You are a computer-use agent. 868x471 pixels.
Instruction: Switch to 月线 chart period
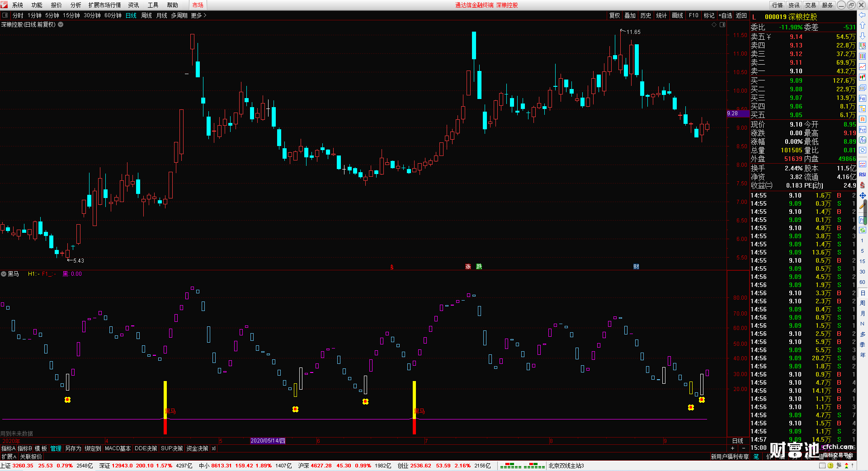[162, 15]
